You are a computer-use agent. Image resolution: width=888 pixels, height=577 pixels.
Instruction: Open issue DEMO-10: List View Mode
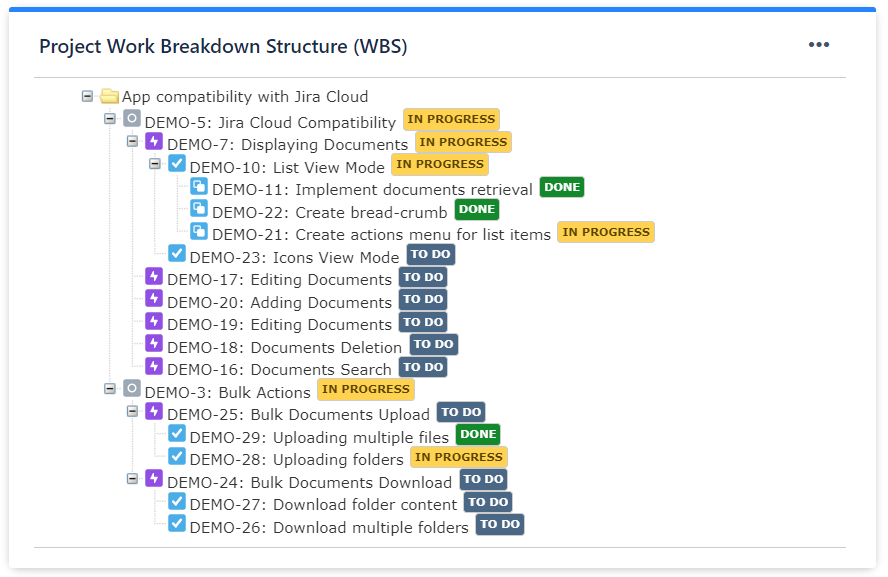click(x=287, y=168)
